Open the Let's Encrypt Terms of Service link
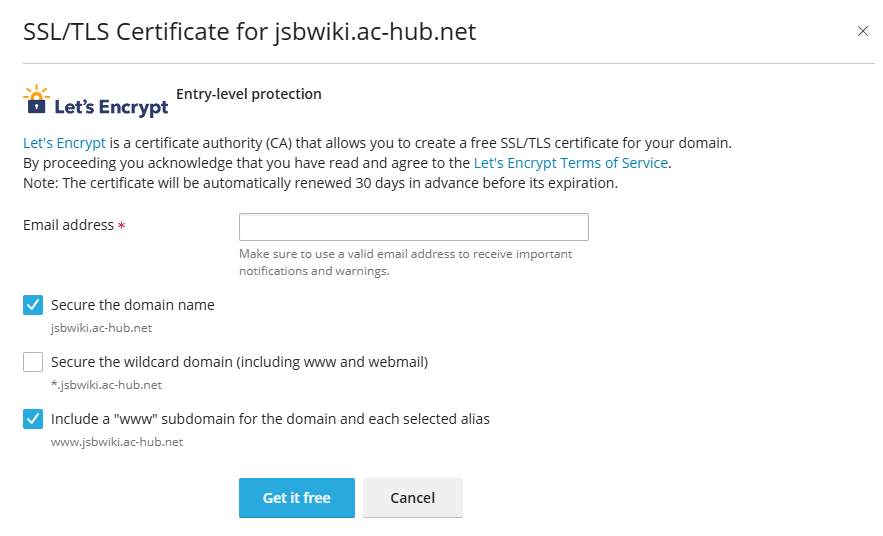This screenshot has width=883, height=536. click(570, 162)
